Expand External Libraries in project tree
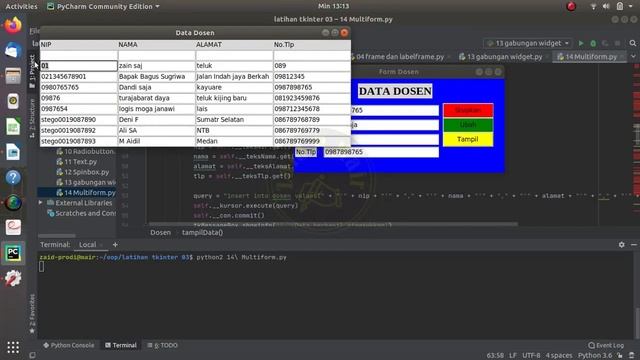The image size is (640, 360). pos(40,203)
